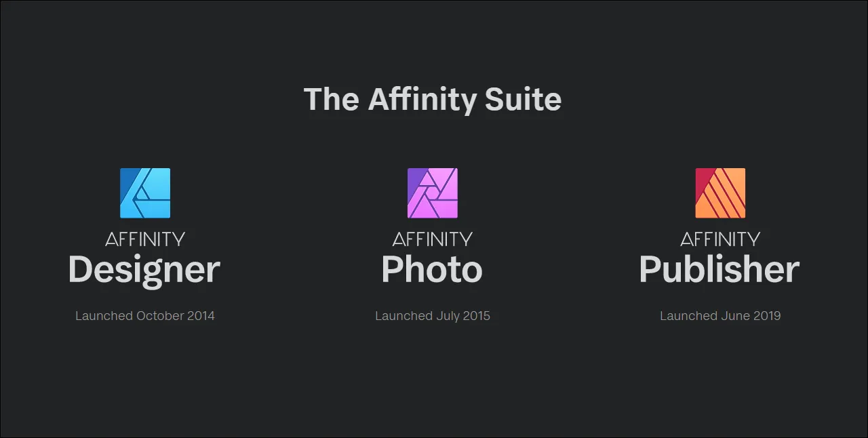The image size is (868, 438).
Task: Select the AFFINITY wordmark above Publisher
Action: (720, 239)
